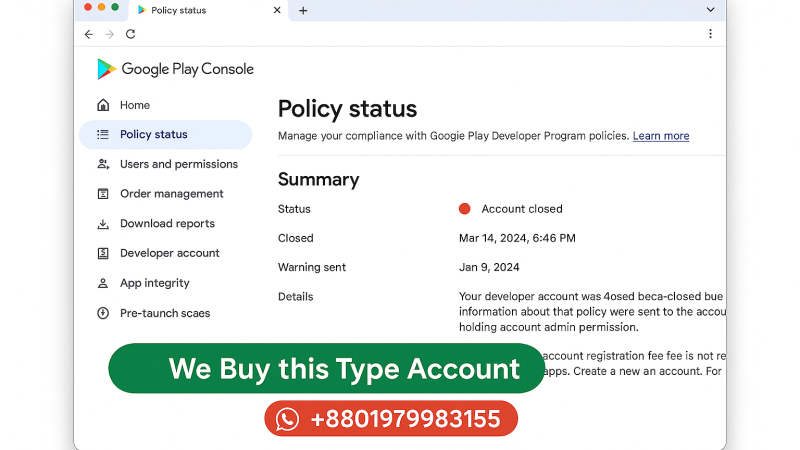Open the browser three-dot menu

[x=710, y=34]
